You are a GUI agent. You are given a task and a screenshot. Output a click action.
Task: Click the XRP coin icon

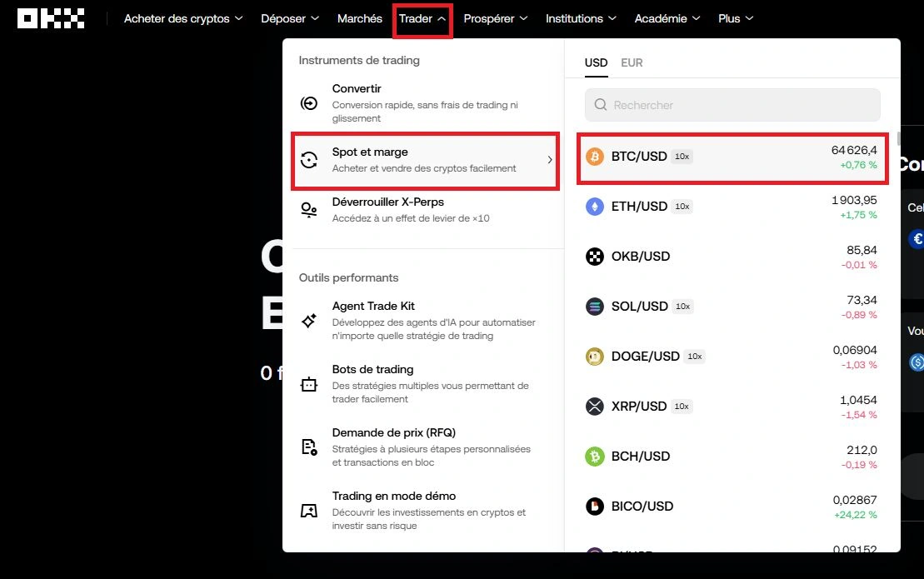click(x=595, y=407)
